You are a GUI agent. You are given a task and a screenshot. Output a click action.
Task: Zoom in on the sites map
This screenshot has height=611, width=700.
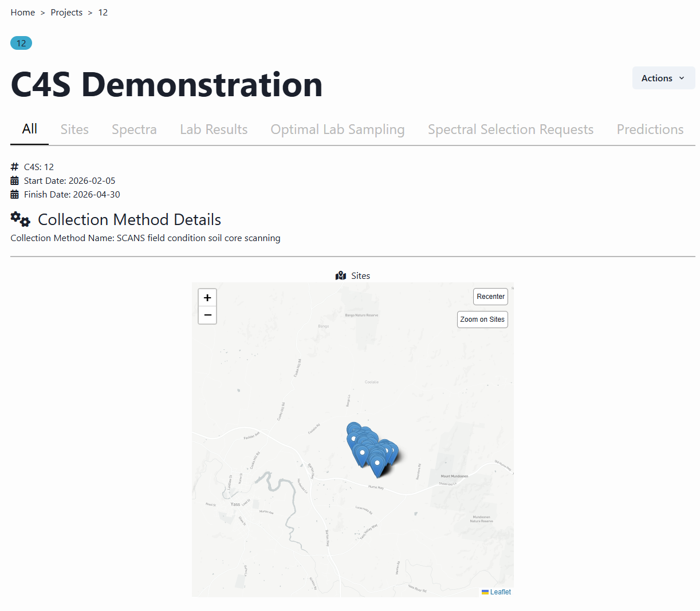207,298
